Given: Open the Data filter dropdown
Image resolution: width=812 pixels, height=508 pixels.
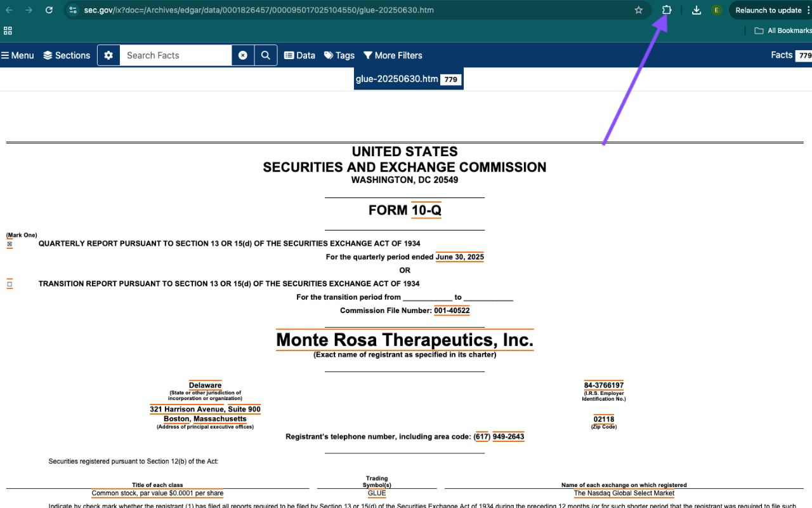Looking at the screenshot, I should [299, 55].
